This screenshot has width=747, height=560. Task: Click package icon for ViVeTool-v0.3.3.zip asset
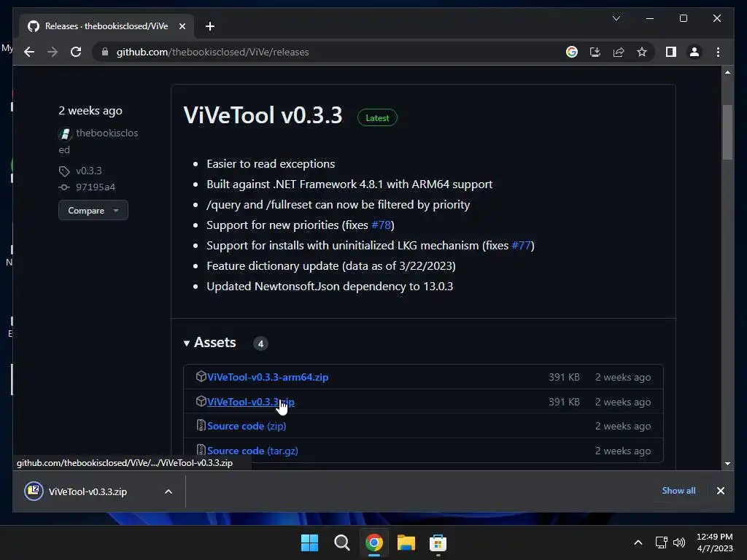(201, 402)
